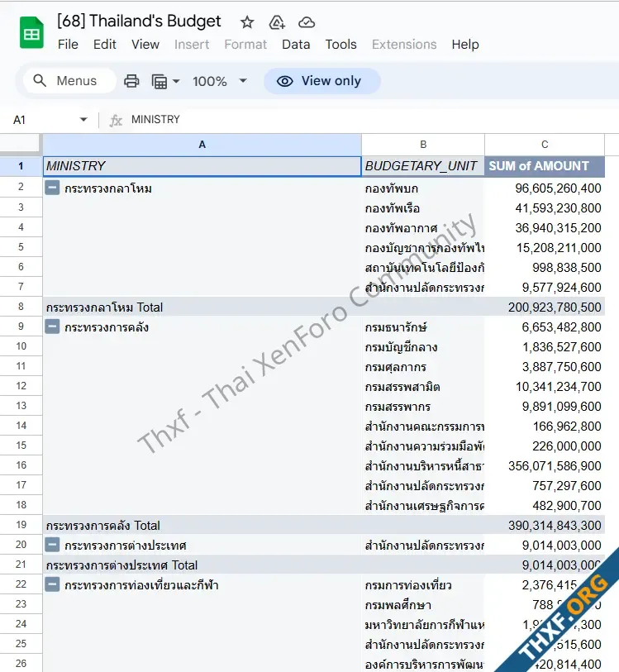Click the Menus search box
This screenshot has height=672, width=619.
tap(69, 80)
